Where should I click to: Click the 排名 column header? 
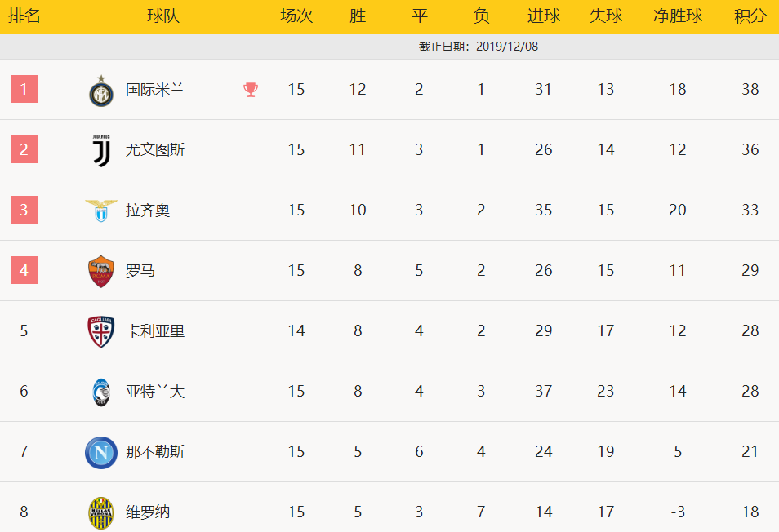point(24,16)
